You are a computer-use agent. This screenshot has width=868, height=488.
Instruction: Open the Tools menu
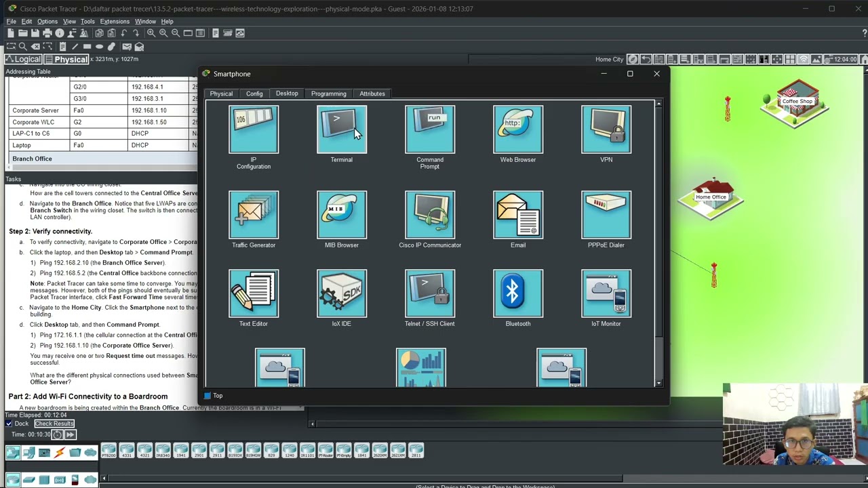(x=87, y=22)
